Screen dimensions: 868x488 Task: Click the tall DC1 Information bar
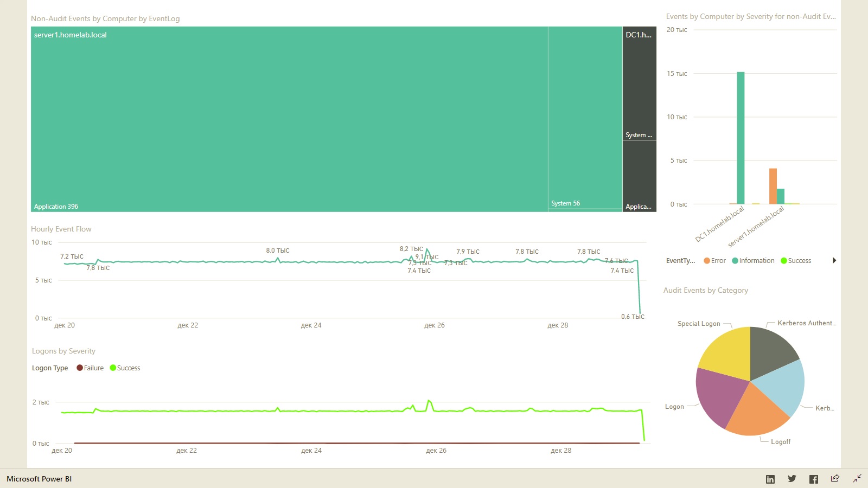(x=741, y=138)
